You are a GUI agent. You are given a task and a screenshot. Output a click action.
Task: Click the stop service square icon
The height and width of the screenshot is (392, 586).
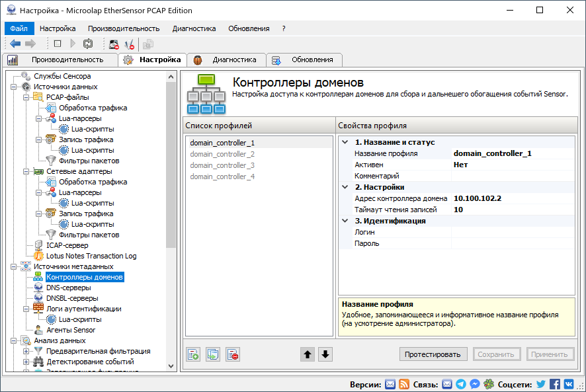tap(58, 44)
